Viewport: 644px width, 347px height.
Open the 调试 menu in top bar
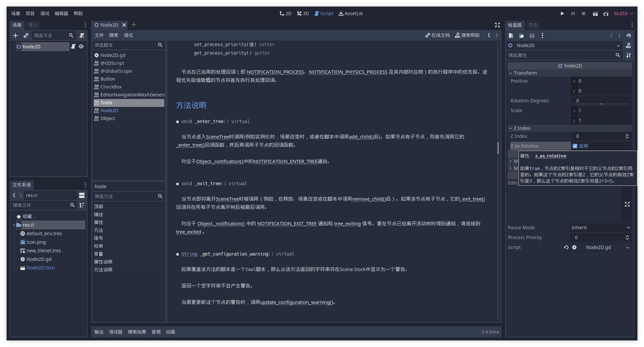(x=45, y=13)
